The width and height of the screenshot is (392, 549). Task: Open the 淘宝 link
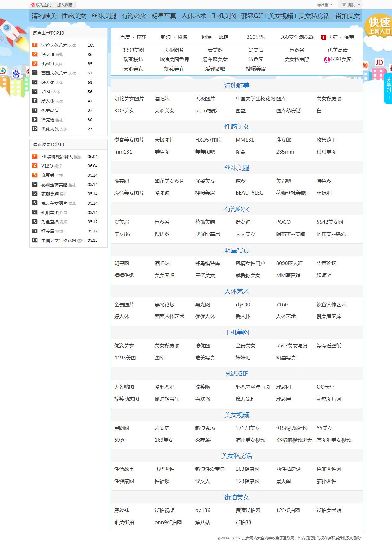pyautogui.click(x=349, y=37)
